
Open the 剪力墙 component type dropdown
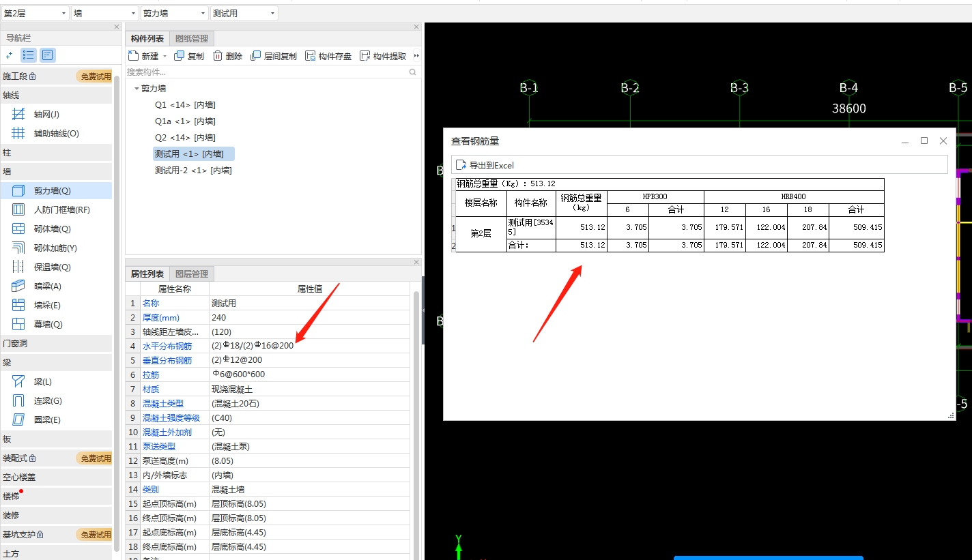(175, 13)
